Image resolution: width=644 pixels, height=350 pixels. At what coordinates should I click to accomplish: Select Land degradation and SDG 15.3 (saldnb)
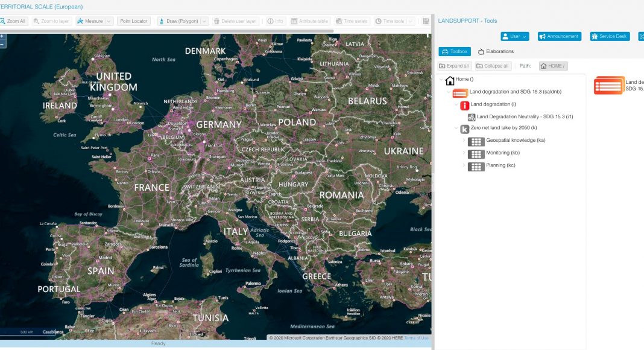click(x=515, y=92)
